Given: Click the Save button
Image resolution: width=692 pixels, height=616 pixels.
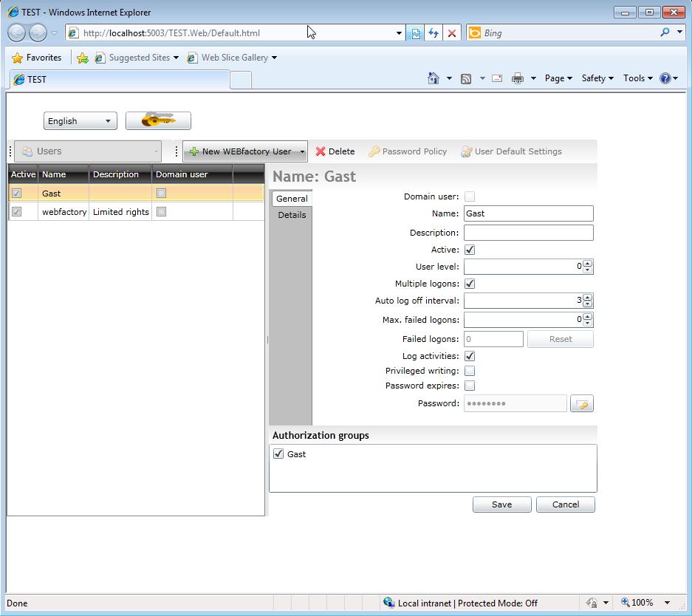Looking at the screenshot, I should (501, 504).
